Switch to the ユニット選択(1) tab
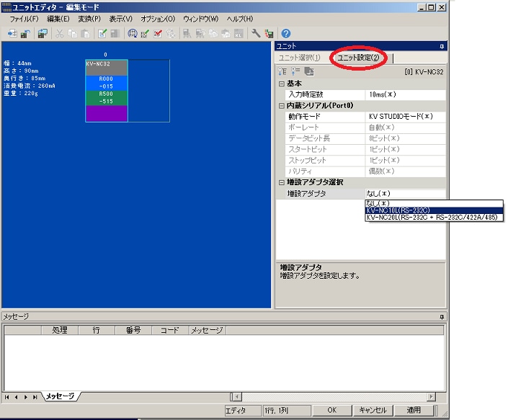The image size is (508, 420). click(300, 58)
